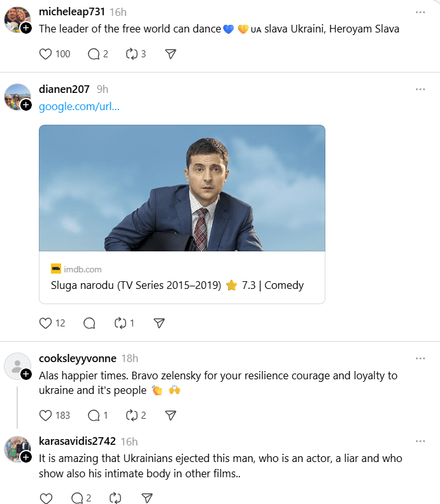Open karasavidis2742's profile via username
440x504 pixels.
[77, 441]
